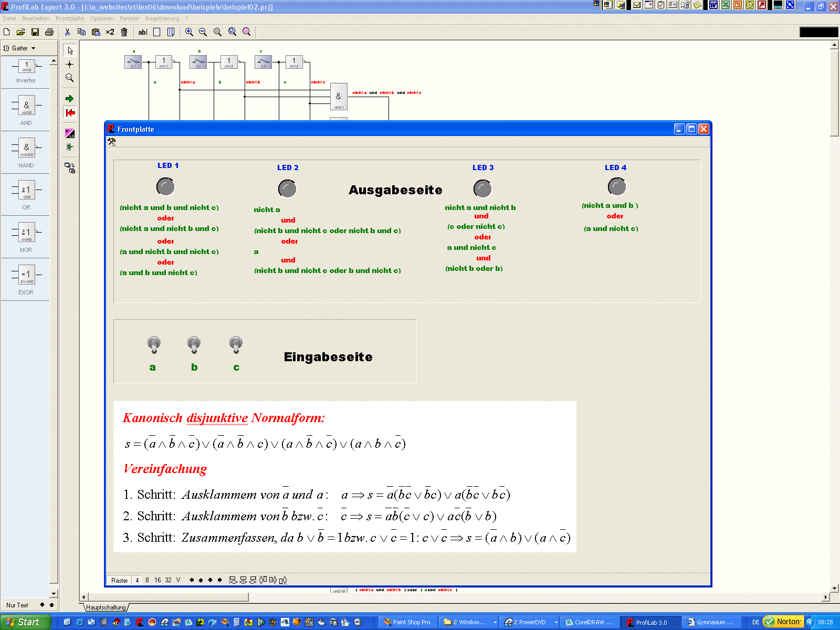Open Frontplatte hammer tools icon

(111, 142)
